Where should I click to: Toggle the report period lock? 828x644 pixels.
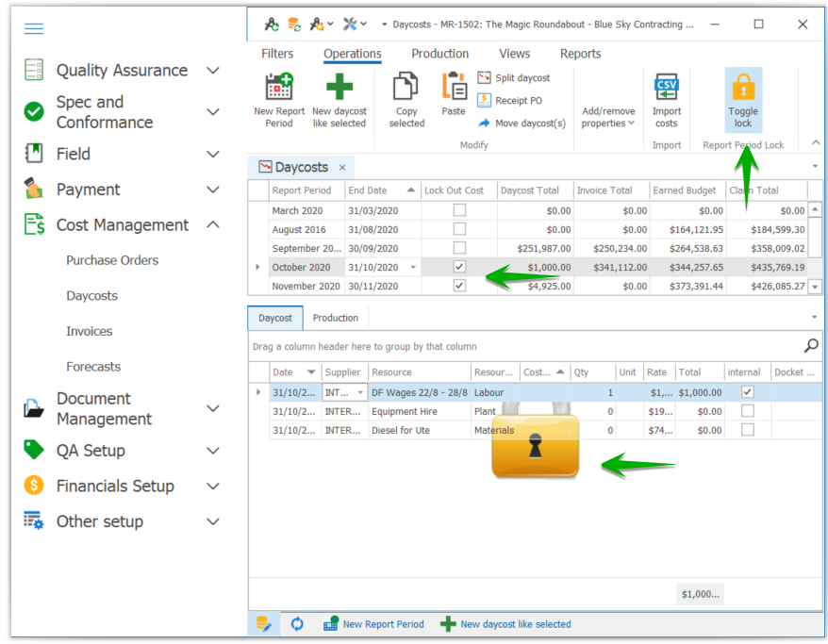point(743,90)
